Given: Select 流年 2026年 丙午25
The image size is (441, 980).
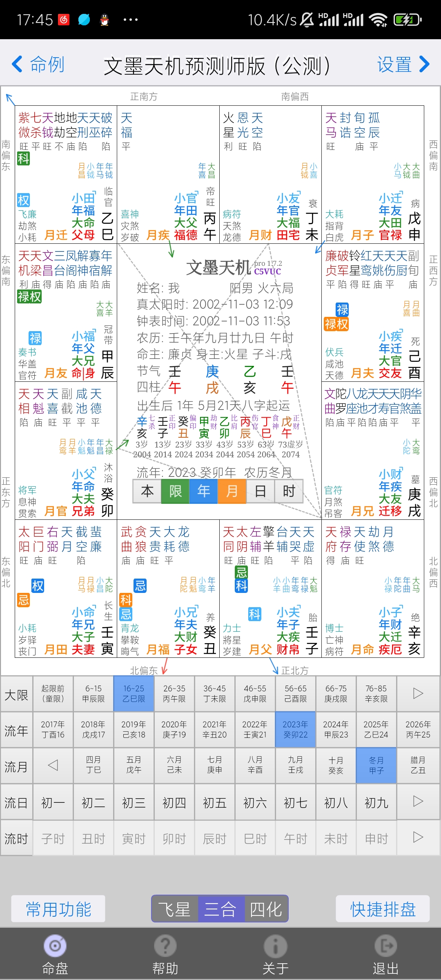Looking at the screenshot, I should 418,730.
